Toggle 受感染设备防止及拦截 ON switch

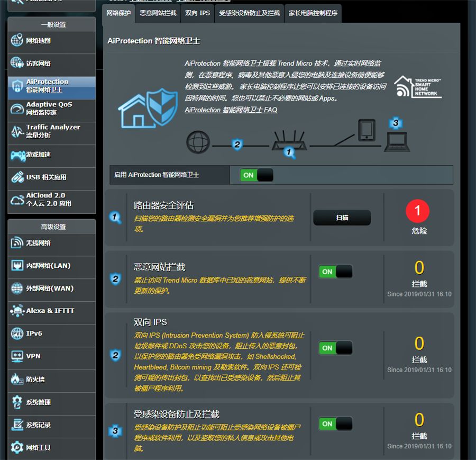point(335,424)
